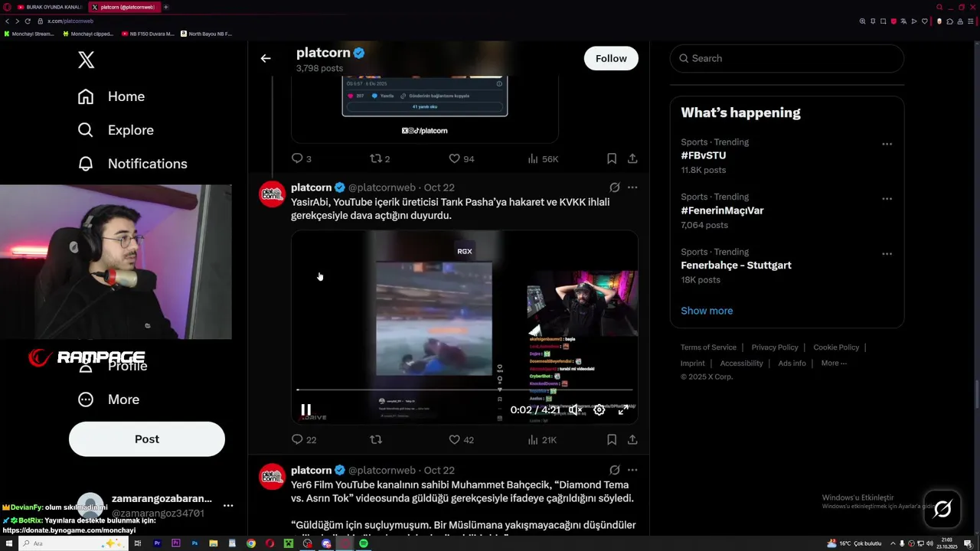
Task: Open North Bayou NB F bookmark
Action: pos(206,34)
